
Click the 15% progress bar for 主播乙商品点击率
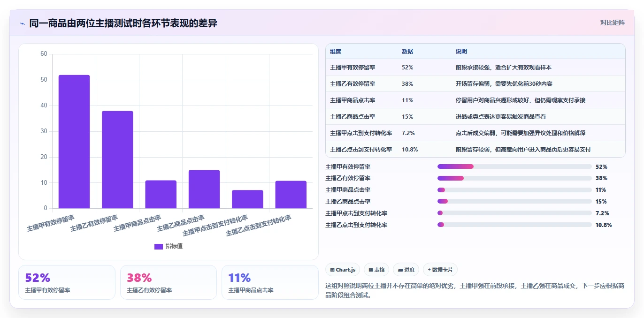point(514,202)
